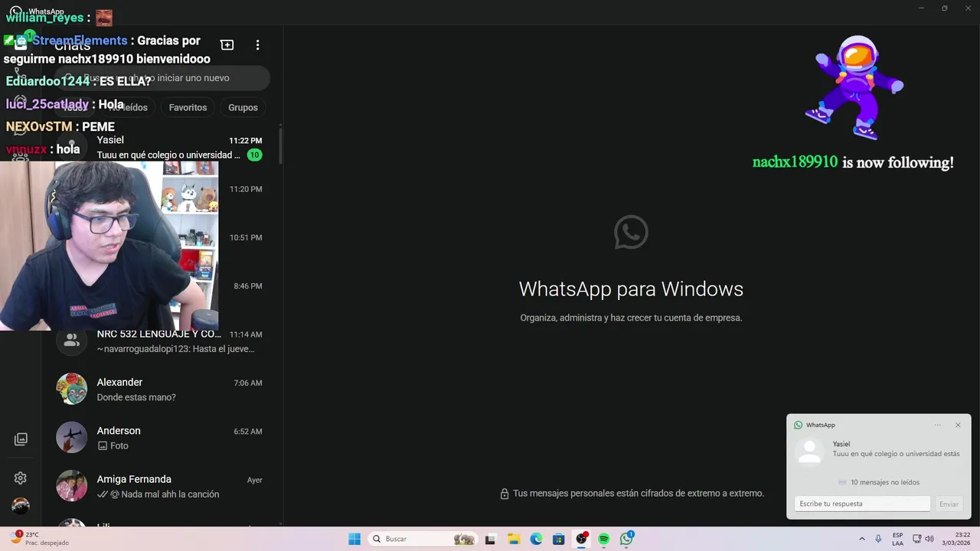Screen dimensions: 980x551
Task: Dismiss the WhatsApp notification popup
Action: pyautogui.click(x=958, y=425)
